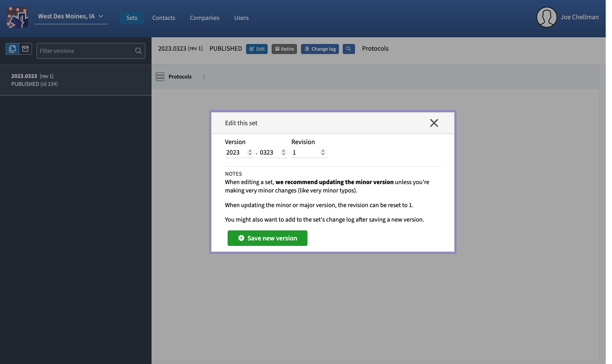The width and height of the screenshot is (612, 364).
Task: Open search using the magnifier button in toolbar
Action: click(x=349, y=49)
